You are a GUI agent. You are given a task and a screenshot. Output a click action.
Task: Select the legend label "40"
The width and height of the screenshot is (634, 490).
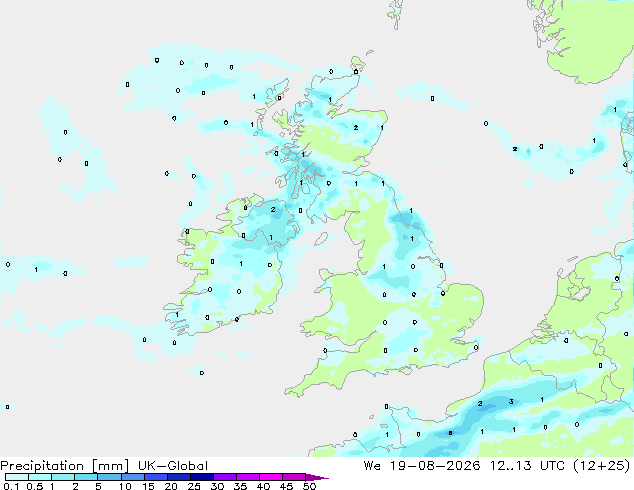tap(263, 486)
